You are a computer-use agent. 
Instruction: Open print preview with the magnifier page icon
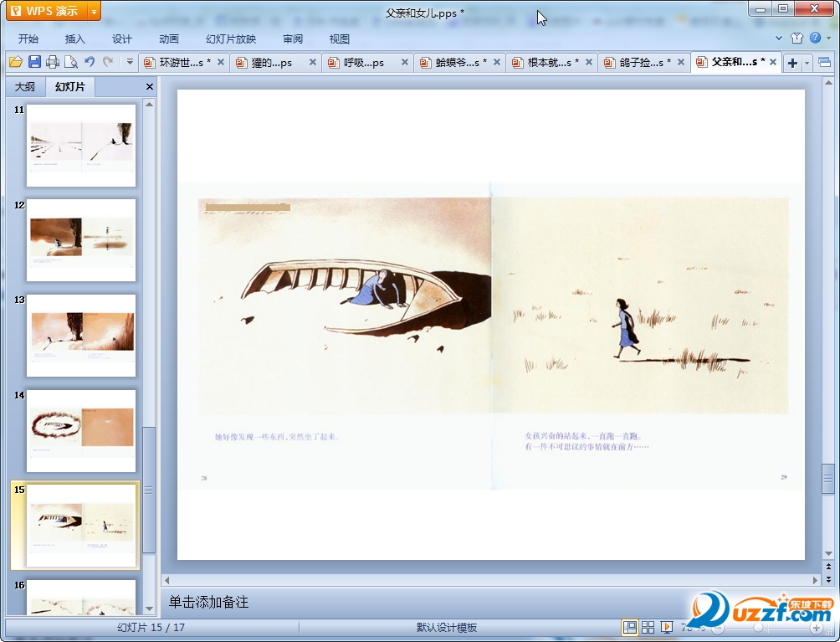71,62
